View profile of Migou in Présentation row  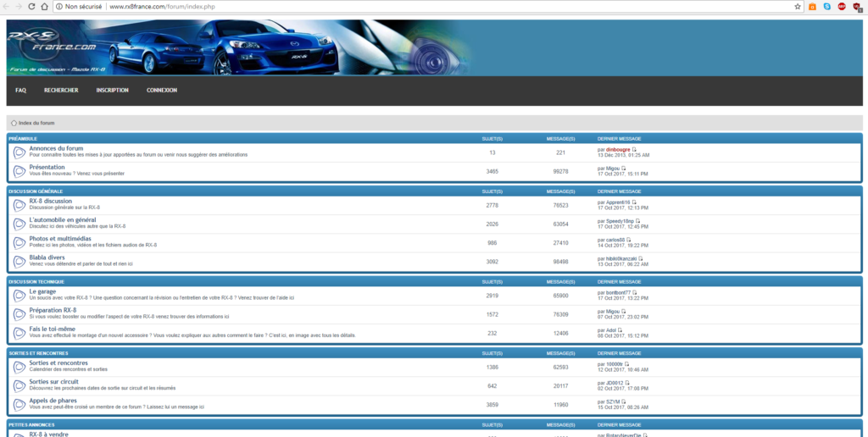(x=613, y=169)
